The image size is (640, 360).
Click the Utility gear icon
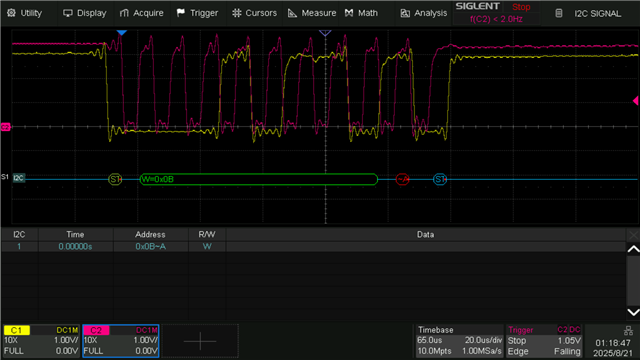point(11,13)
